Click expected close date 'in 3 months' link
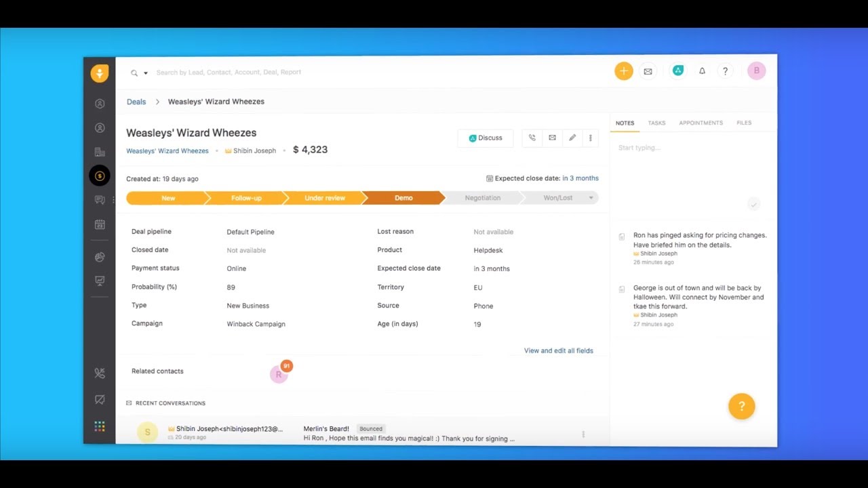This screenshot has width=868, height=488. [580, 178]
